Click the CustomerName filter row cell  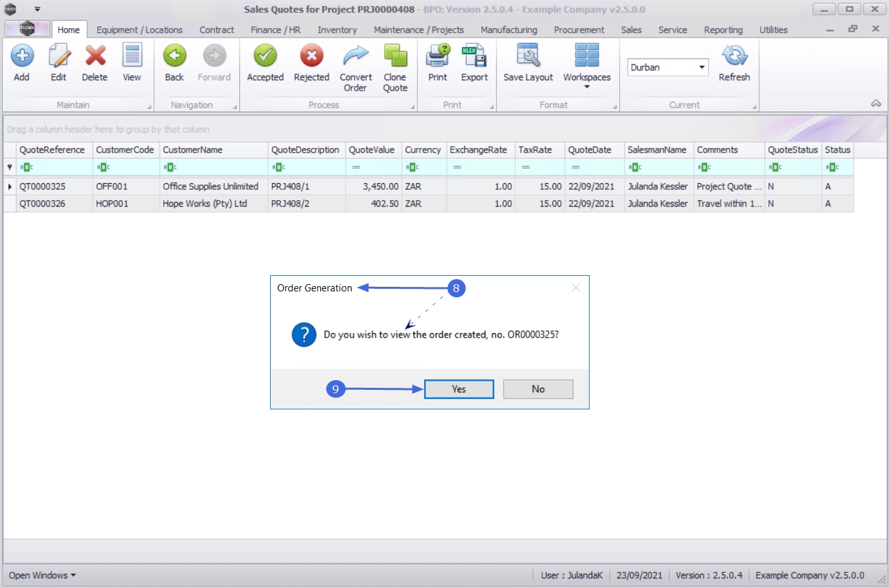(x=214, y=168)
